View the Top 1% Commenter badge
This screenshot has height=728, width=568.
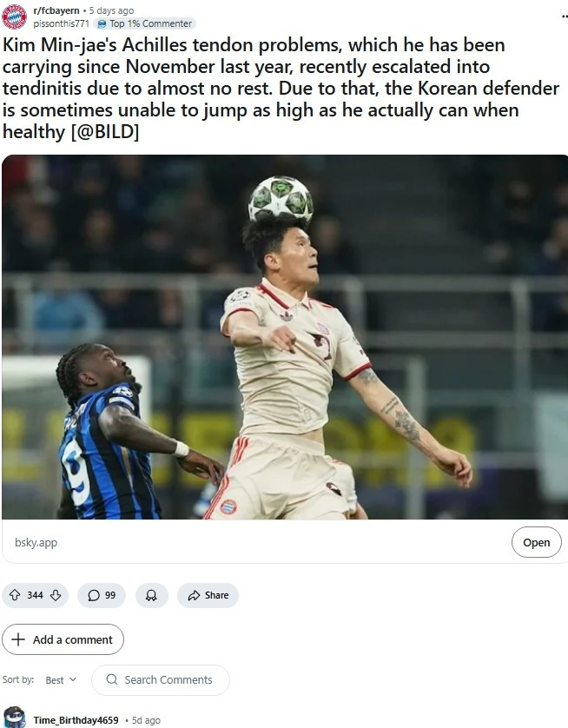tap(144, 23)
